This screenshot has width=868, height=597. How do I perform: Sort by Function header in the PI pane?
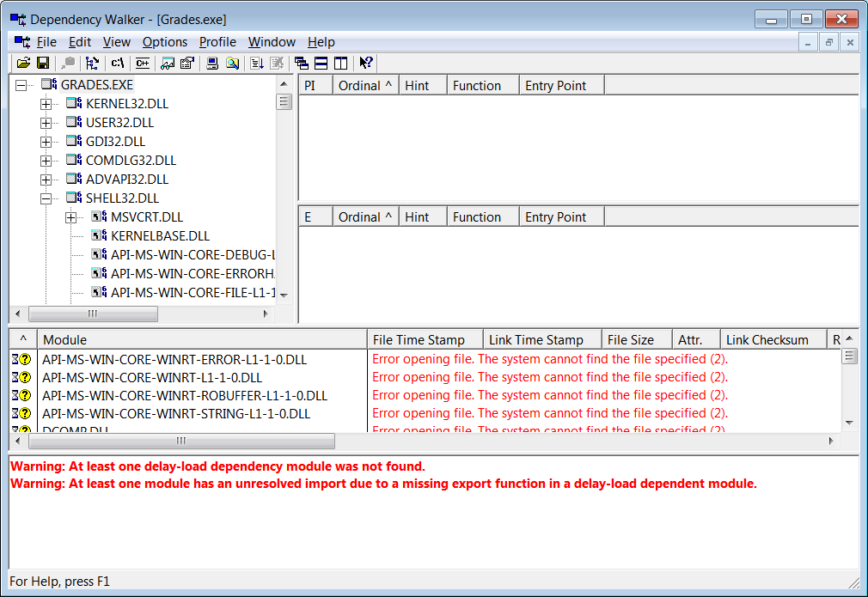[x=483, y=86]
